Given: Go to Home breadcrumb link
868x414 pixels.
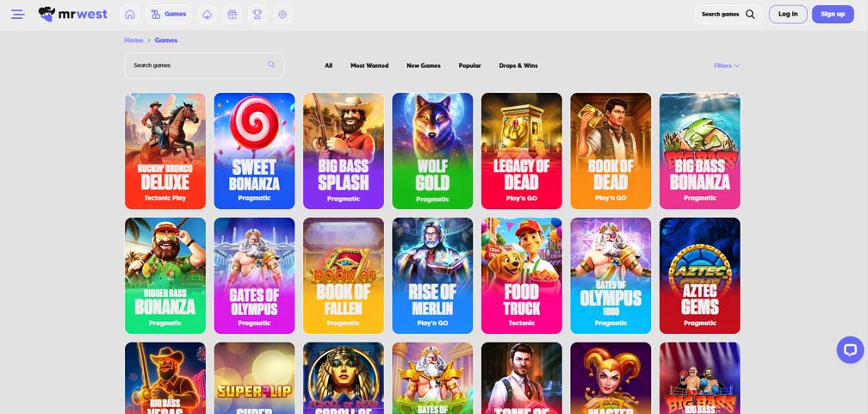Looking at the screenshot, I should [133, 40].
